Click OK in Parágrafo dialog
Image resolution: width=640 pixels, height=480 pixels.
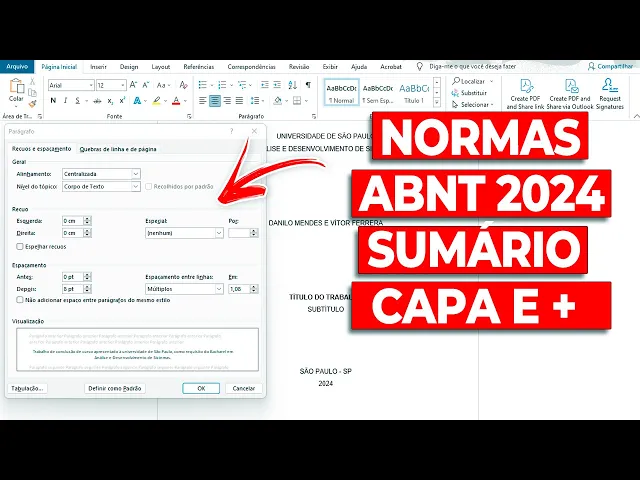coord(201,388)
